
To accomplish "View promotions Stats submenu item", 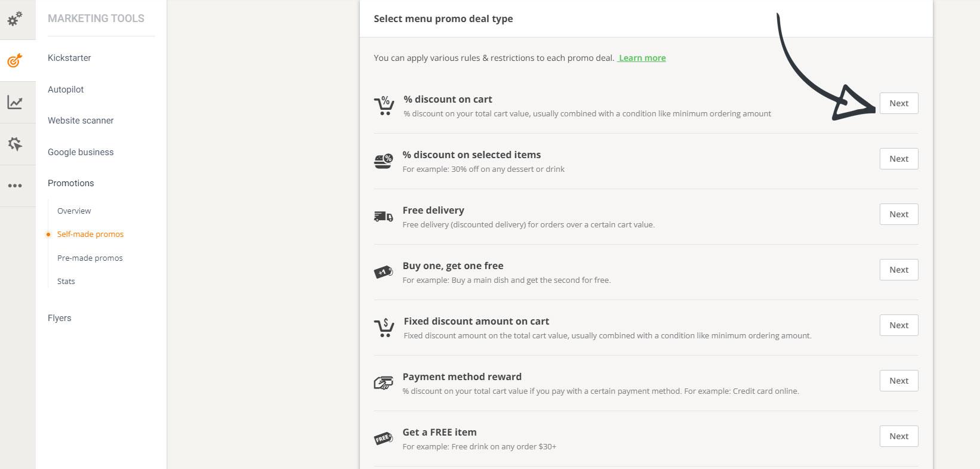I will coord(66,281).
